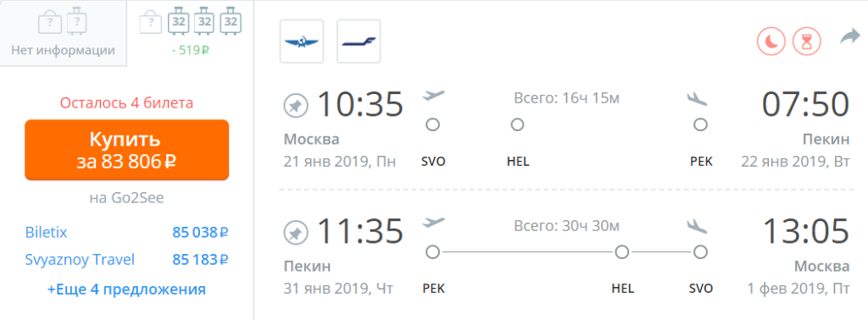Open the Svyaznoy Travel offer
This screenshot has height=320, width=868.
coord(81,259)
